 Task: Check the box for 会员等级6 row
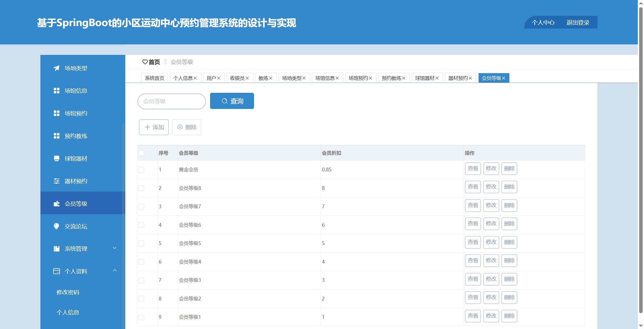pos(141,225)
